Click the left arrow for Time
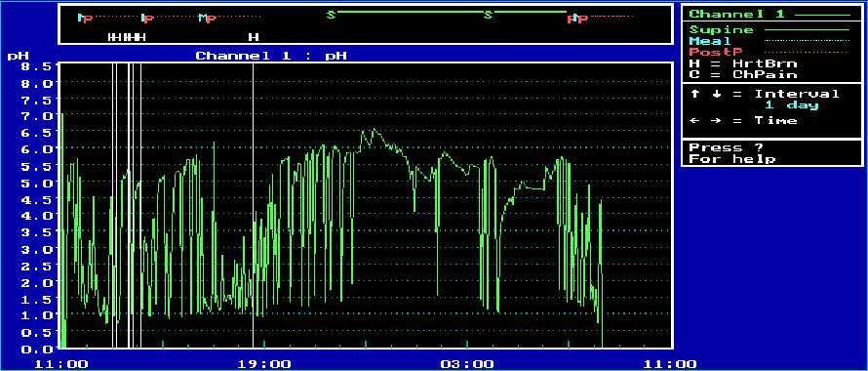Screen dimensions: 868x371 pos(694,120)
